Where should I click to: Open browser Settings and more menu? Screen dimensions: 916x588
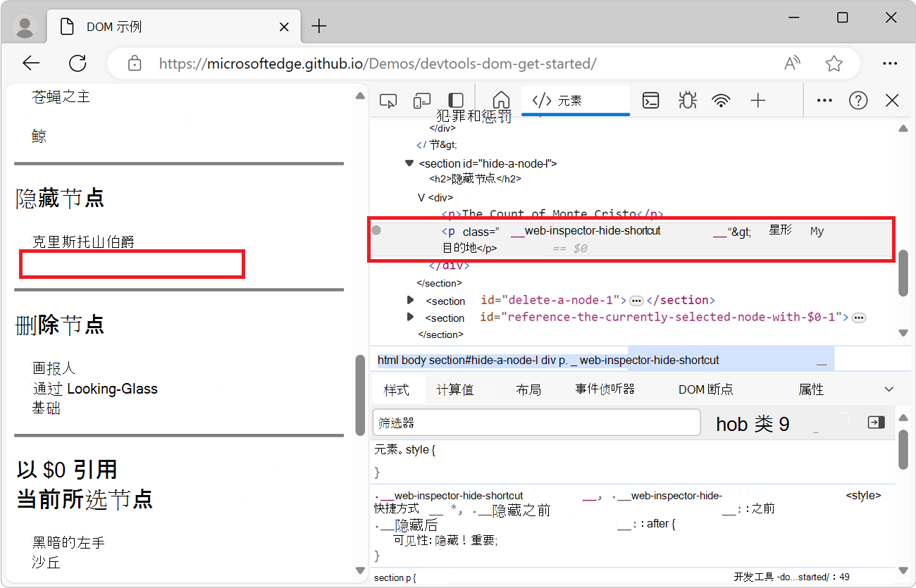891,63
